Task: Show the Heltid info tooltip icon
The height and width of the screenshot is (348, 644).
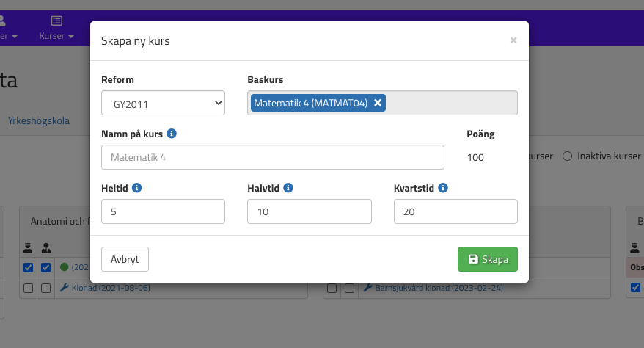Action: pyautogui.click(x=137, y=188)
